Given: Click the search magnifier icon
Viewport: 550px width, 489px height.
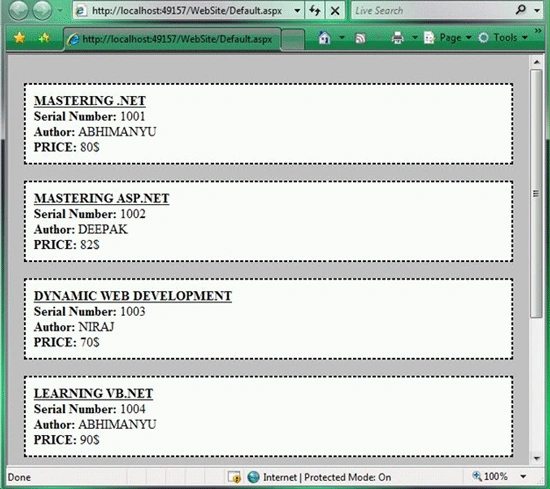Looking at the screenshot, I should (521, 9).
